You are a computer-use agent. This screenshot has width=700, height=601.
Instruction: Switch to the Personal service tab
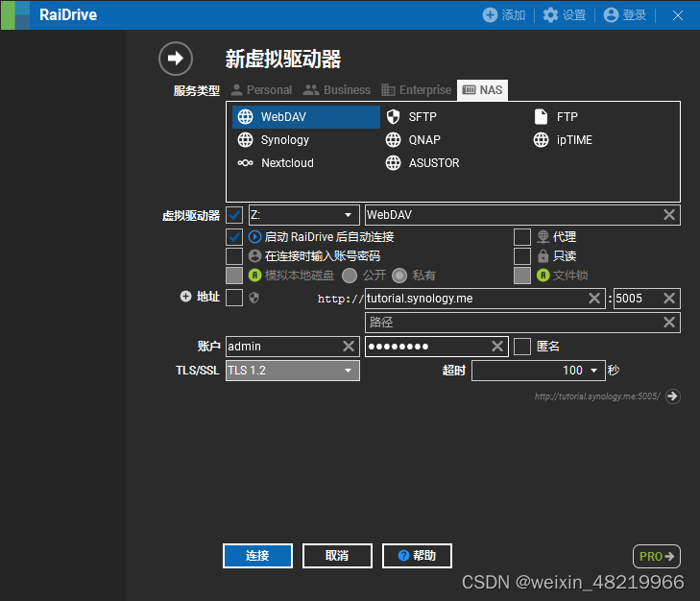261,90
